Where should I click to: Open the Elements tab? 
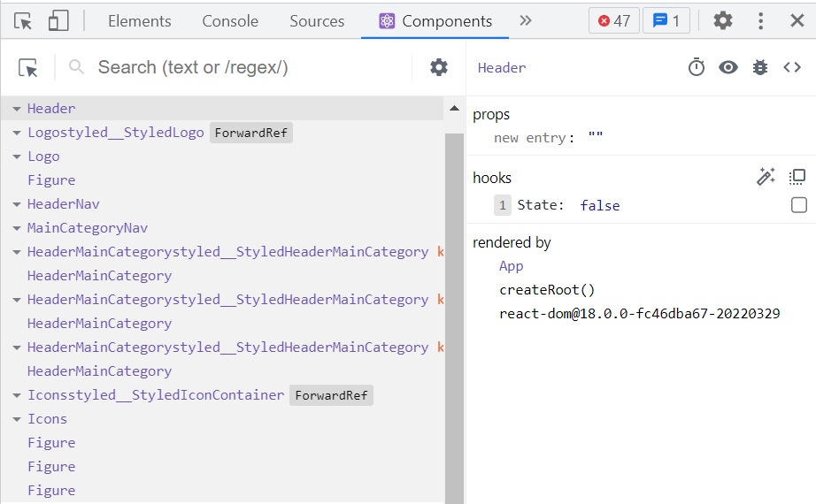[140, 21]
